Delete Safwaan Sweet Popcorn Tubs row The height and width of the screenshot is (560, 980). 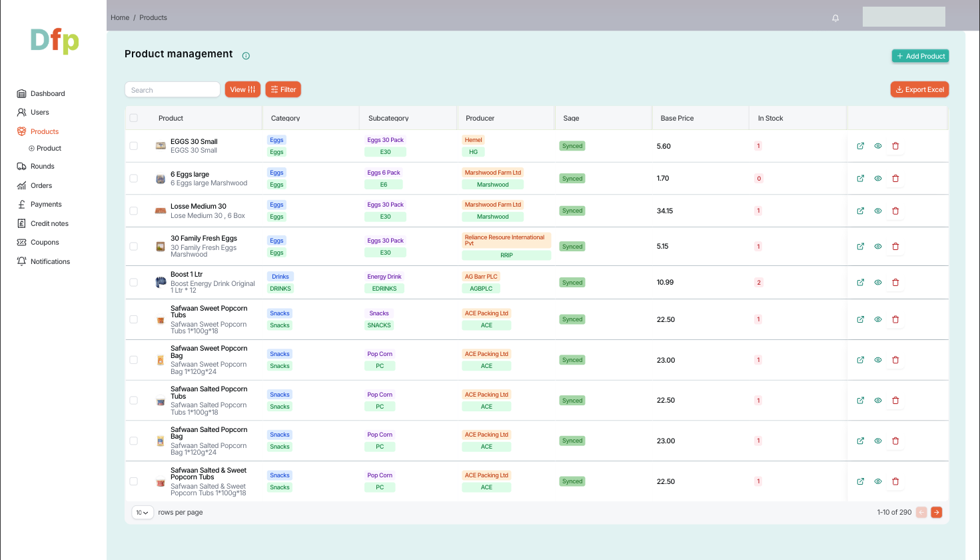(895, 319)
